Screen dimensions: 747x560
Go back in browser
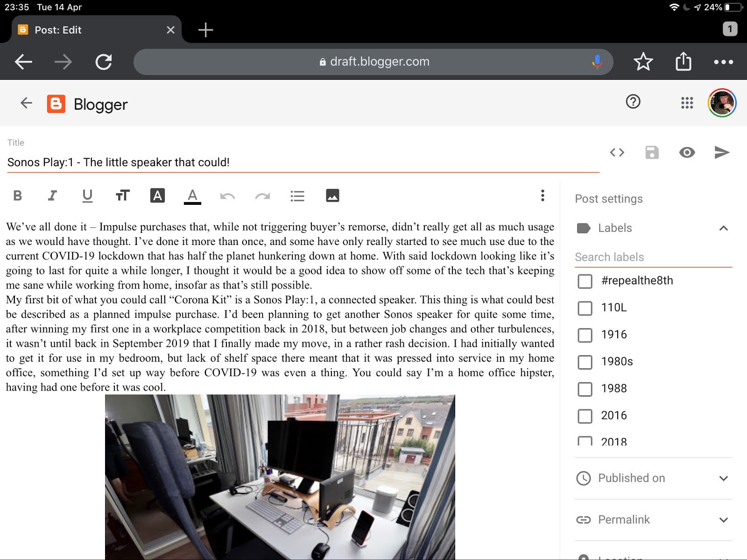pyautogui.click(x=23, y=62)
